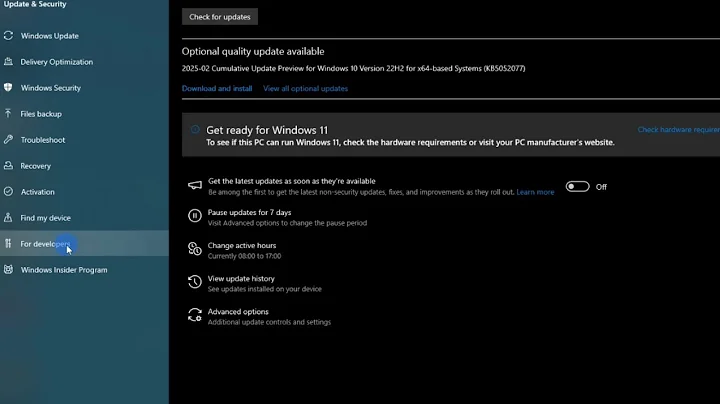Click Learn more link about latest updates
This screenshot has height=404, width=720.
click(535, 192)
